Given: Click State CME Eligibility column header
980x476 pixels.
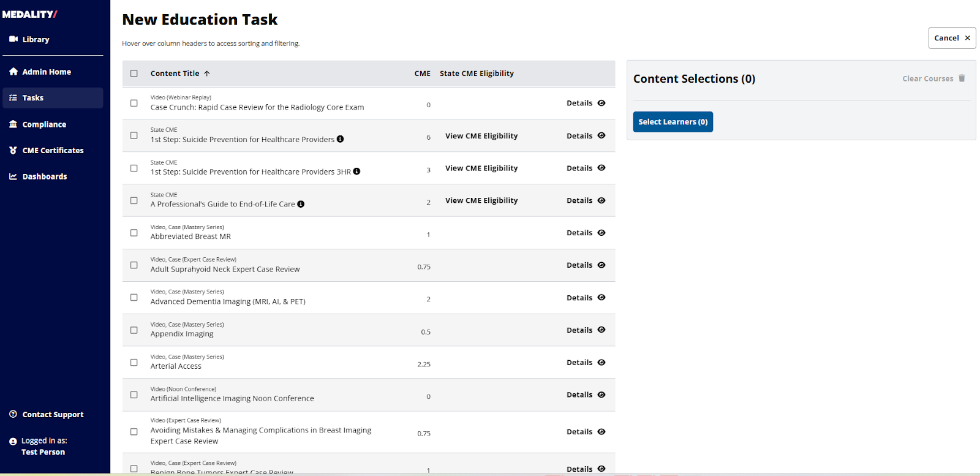Looking at the screenshot, I should pyautogui.click(x=477, y=74).
